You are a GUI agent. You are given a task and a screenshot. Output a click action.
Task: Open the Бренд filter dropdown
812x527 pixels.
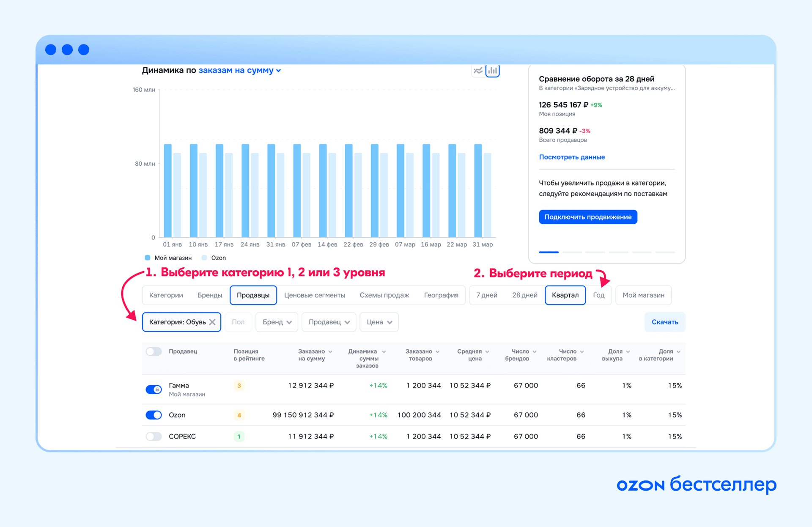click(277, 322)
